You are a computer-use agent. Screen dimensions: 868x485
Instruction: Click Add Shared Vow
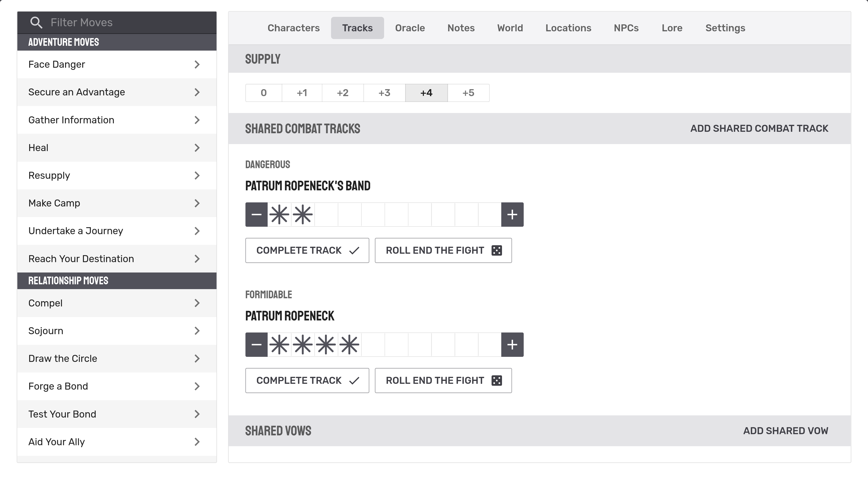click(x=786, y=431)
